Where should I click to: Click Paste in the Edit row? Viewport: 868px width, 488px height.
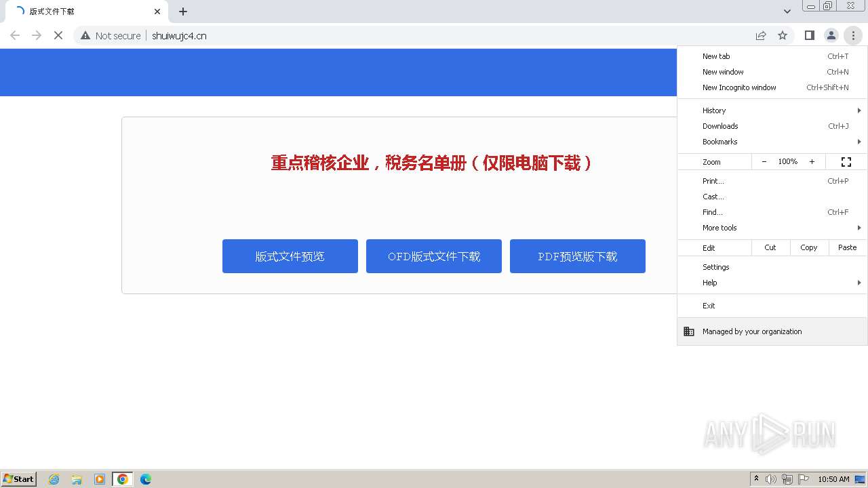(848, 247)
